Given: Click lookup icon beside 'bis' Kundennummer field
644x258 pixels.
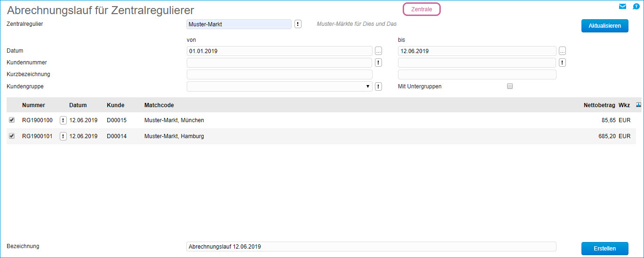Looking at the screenshot, I should point(562,63).
